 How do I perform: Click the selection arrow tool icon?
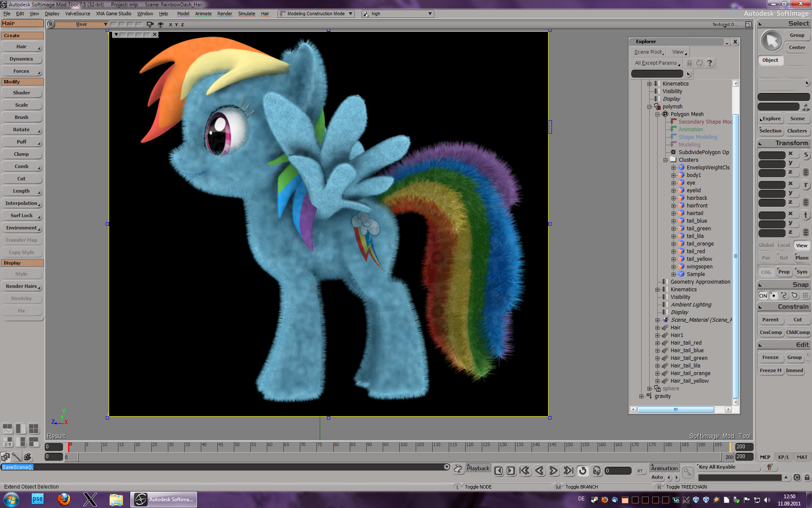point(771,41)
